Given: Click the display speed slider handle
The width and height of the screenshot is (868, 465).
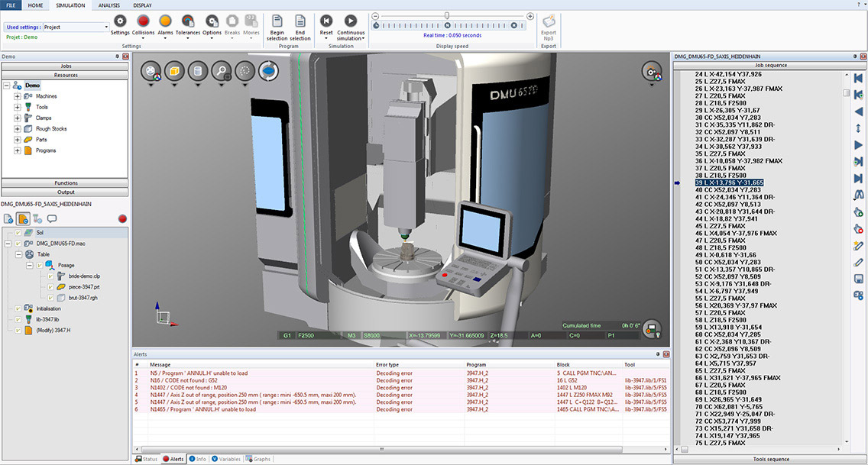Looking at the screenshot, I should pos(447,15).
